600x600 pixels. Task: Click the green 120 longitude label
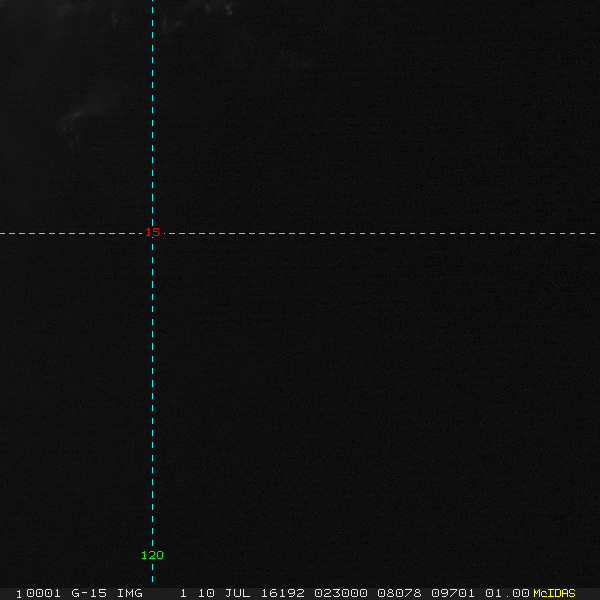click(x=152, y=555)
